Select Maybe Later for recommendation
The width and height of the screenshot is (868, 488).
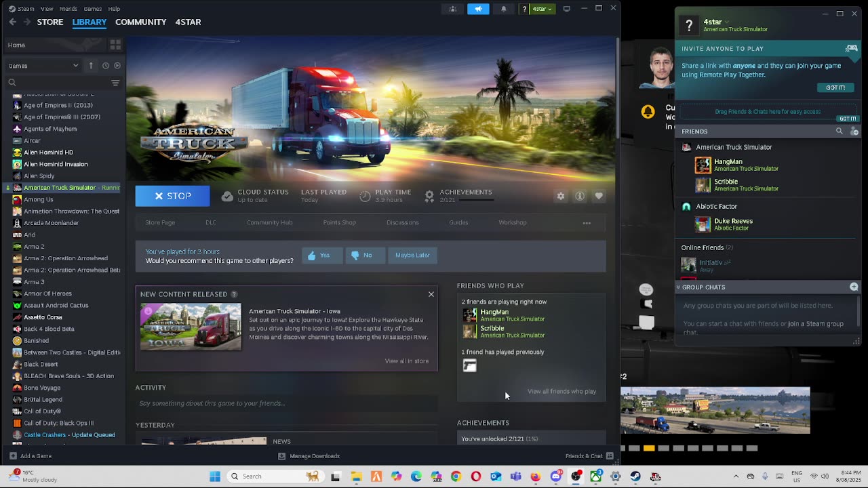point(412,256)
